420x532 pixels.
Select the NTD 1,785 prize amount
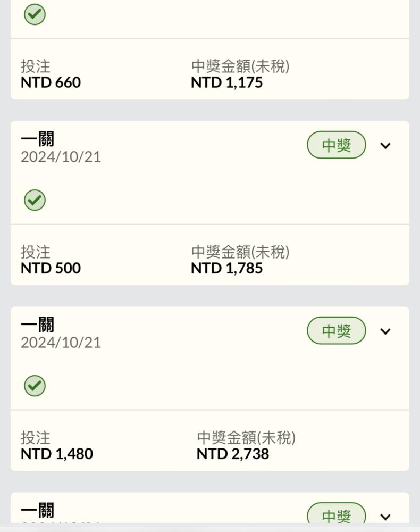coord(227,268)
